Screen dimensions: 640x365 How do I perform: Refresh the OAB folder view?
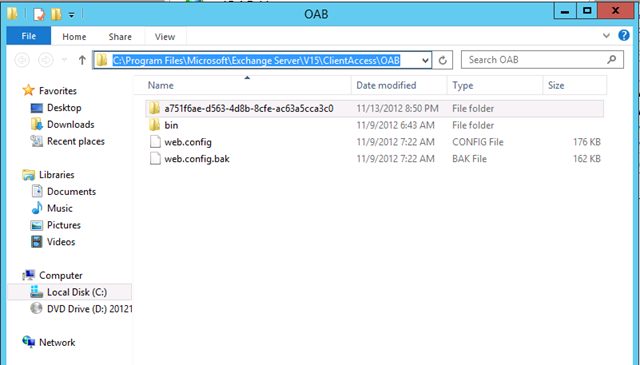click(442, 60)
